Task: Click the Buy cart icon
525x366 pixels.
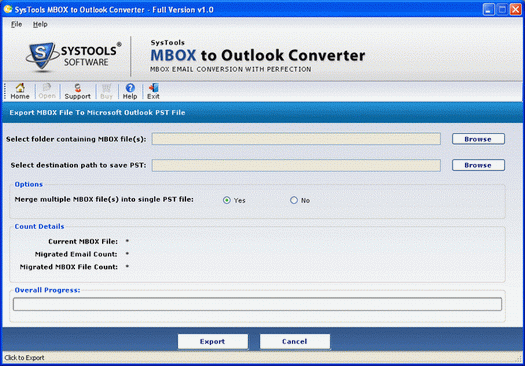Action: click(x=106, y=91)
